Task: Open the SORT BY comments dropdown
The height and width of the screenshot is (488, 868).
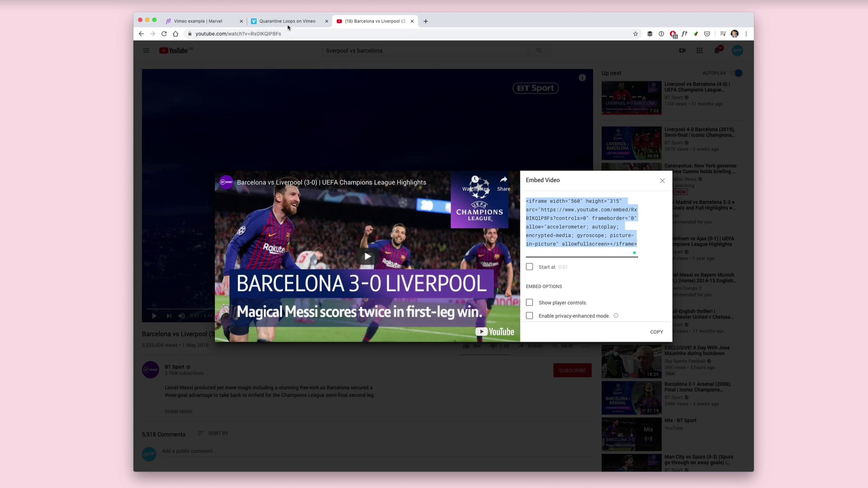Action: (x=213, y=433)
